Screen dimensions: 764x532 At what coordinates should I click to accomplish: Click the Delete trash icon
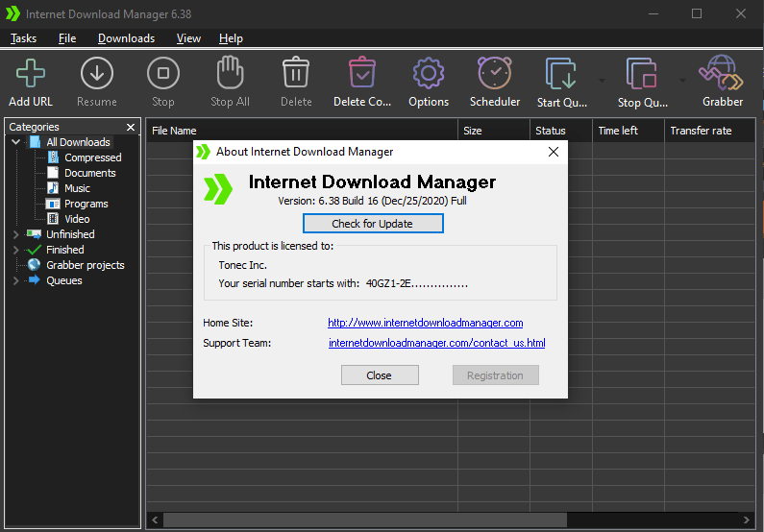(x=296, y=72)
